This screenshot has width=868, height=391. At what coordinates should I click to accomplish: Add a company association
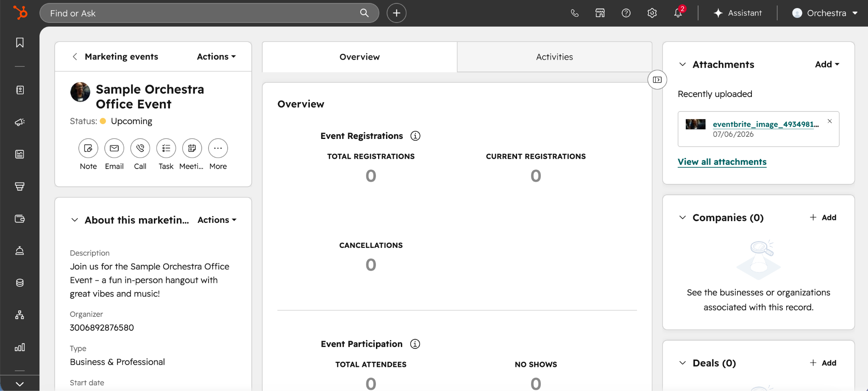pyautogui.click(x=823, y=218)
